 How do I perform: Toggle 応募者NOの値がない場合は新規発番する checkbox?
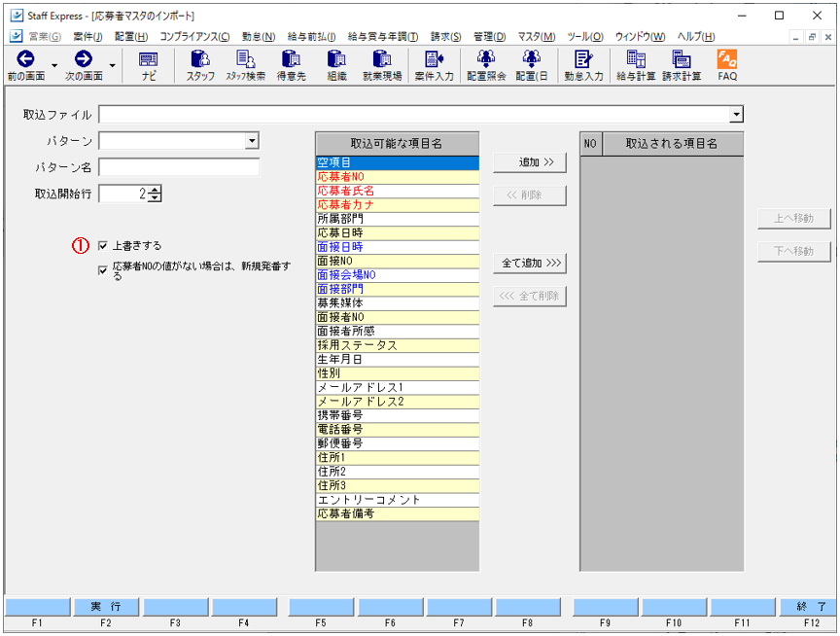coord(103,270)
